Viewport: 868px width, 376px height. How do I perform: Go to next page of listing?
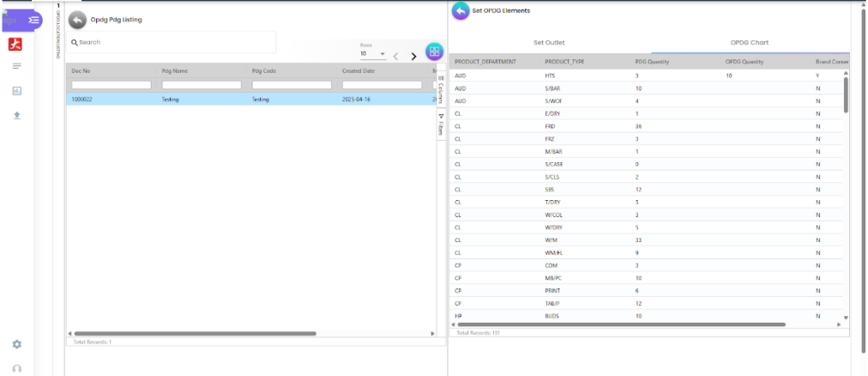click(x=413, y=56)
